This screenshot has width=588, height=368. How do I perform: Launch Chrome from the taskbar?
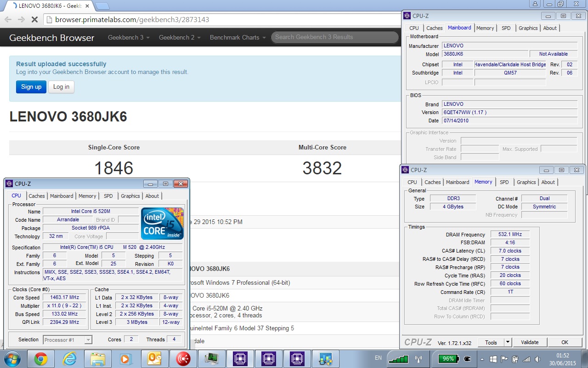click(x=41, y=358)
